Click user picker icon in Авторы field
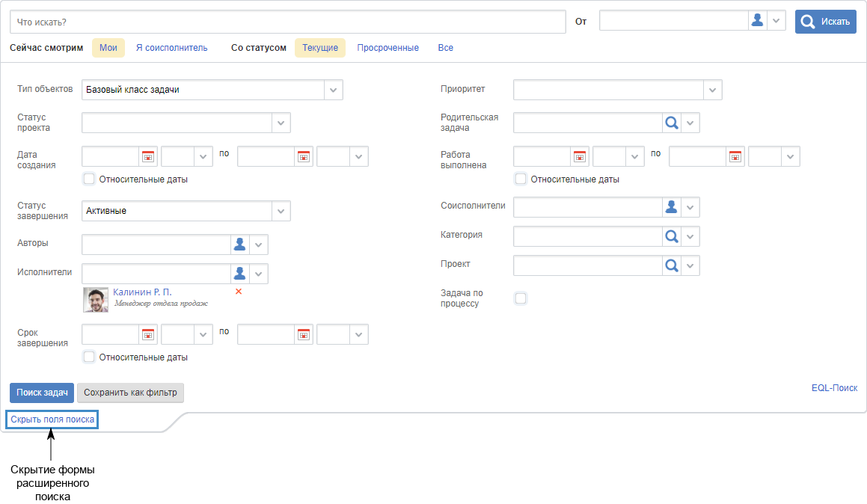 point(239,245)
